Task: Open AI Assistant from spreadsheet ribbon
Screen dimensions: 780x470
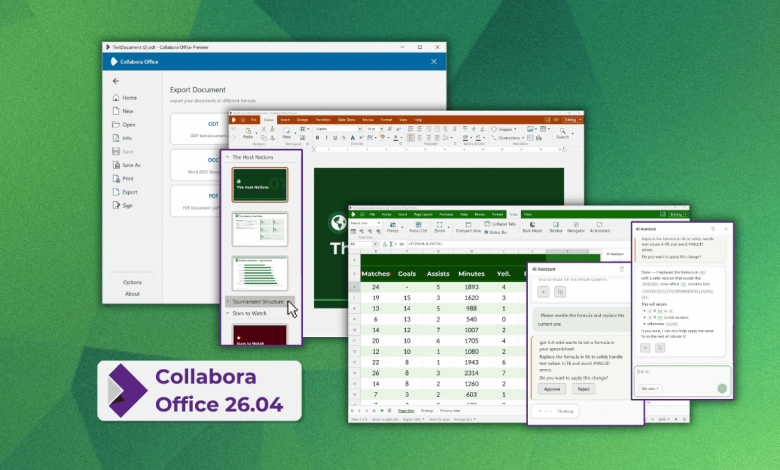Action: click(600, 227)
